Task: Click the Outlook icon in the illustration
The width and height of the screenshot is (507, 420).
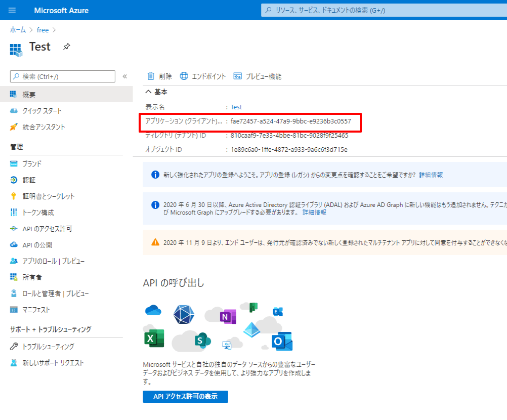Action: 282,341
